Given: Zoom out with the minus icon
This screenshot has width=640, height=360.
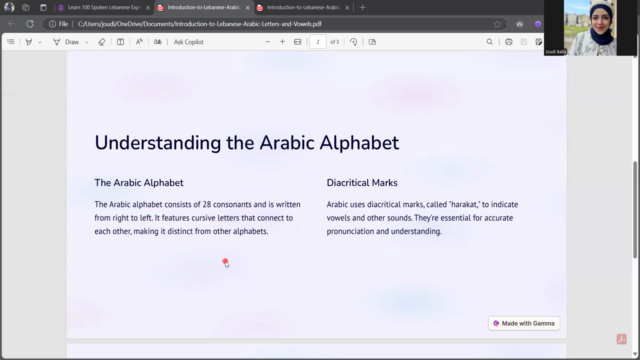Looking at the screenshot, I should (x=267, y=42).
